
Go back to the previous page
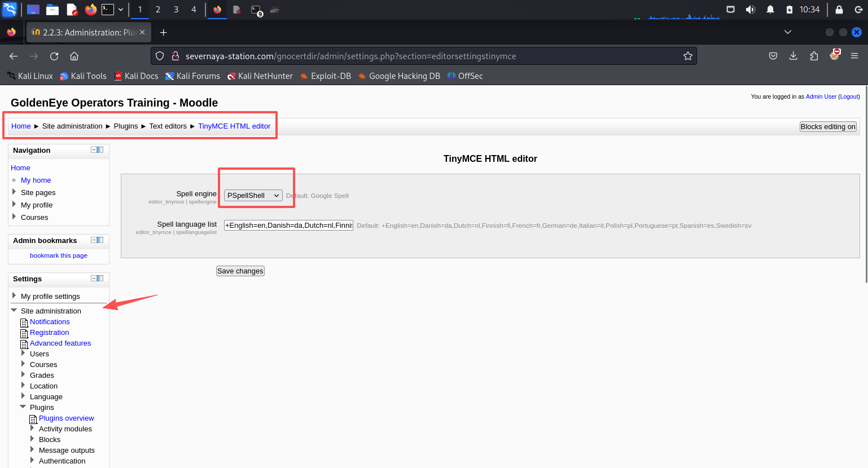pyautogui.click(x=14, y=56)
